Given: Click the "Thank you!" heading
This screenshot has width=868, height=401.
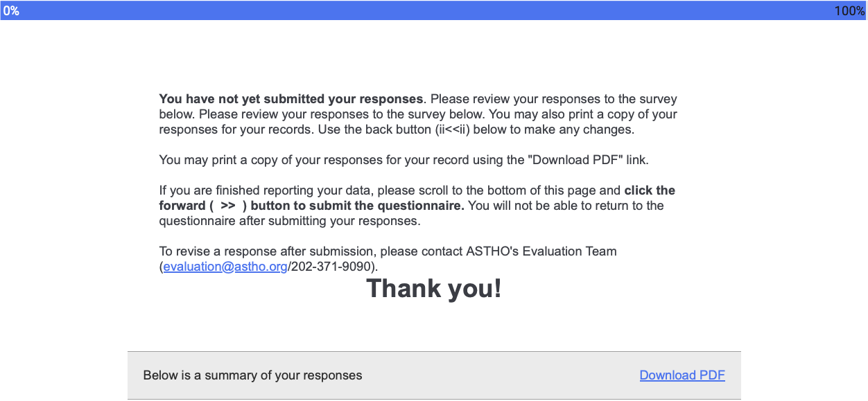Looking at the screenshot, I should pos(433,289).
